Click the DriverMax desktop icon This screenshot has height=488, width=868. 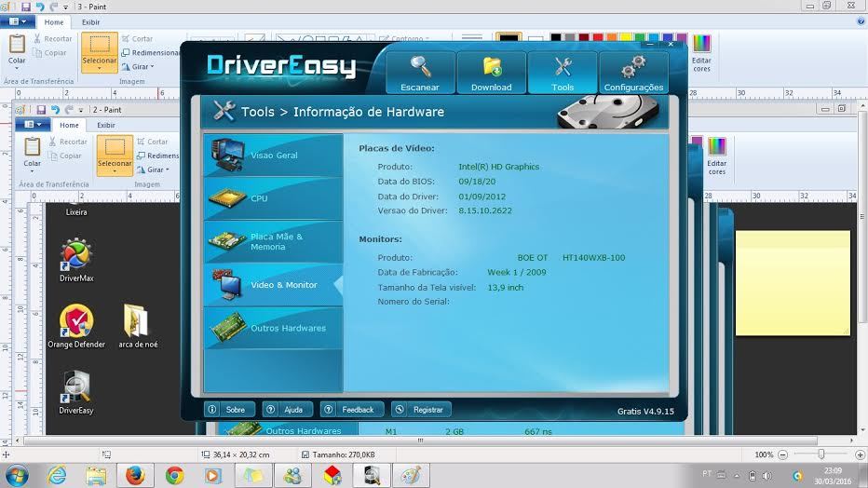click(76, 260)
